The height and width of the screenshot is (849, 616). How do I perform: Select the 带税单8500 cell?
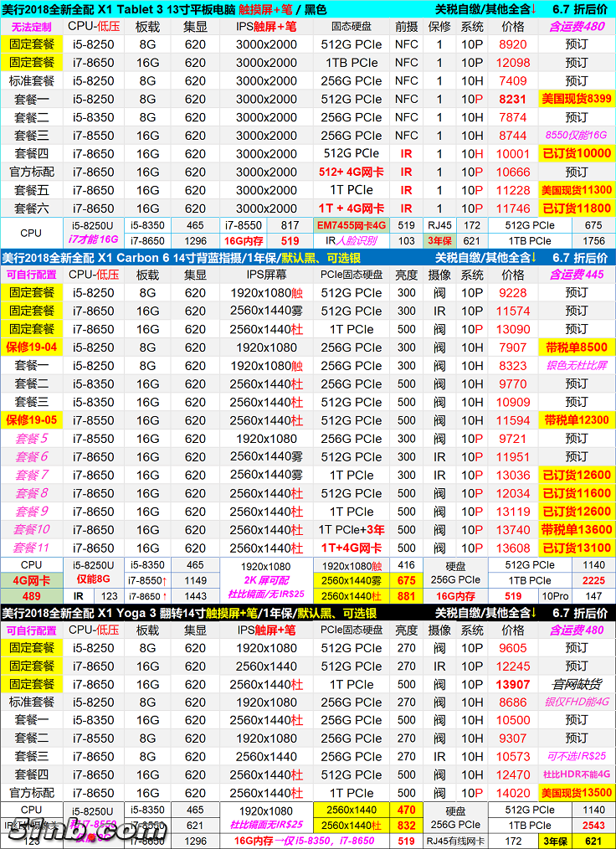pyautogui.click(x=577, y=347)
